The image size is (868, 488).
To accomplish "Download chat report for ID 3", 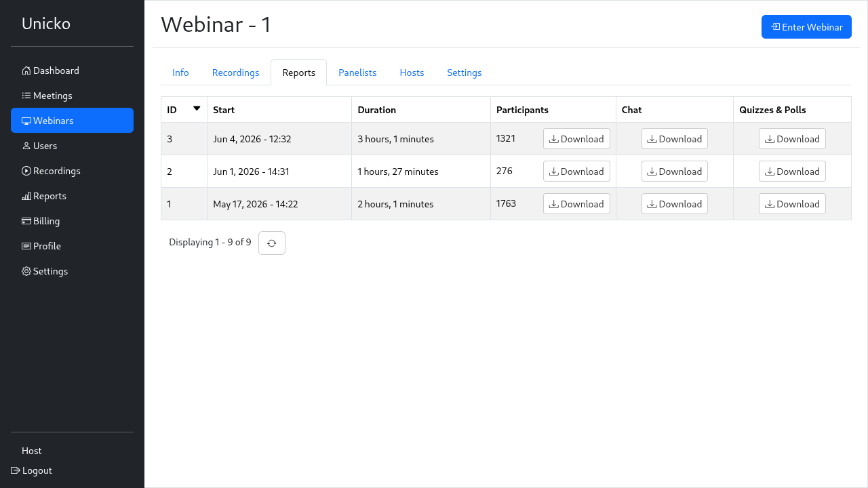I will pos(675,139).
